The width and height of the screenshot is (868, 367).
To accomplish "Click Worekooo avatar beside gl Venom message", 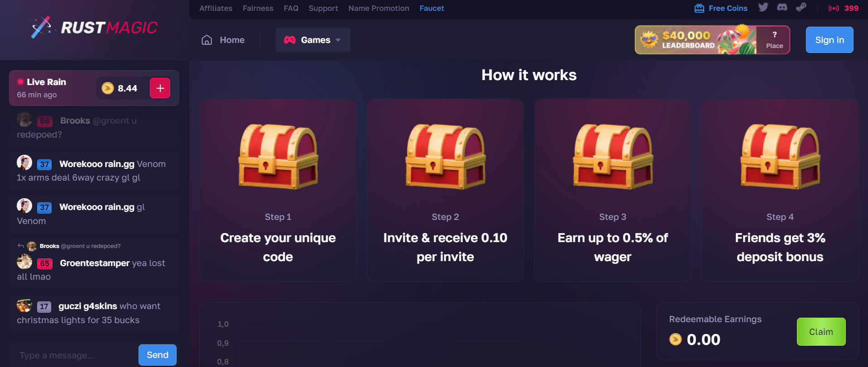I will [24, 206].
